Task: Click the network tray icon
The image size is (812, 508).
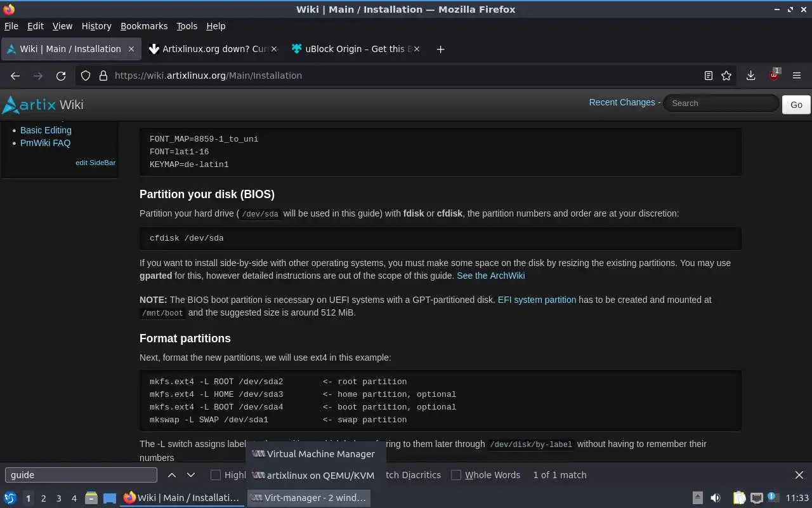Action: [756, 498]
